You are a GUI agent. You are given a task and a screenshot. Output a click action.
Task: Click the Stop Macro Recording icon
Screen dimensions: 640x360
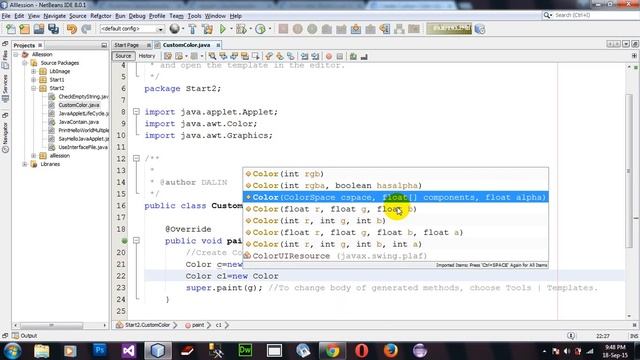pos(340,56)
